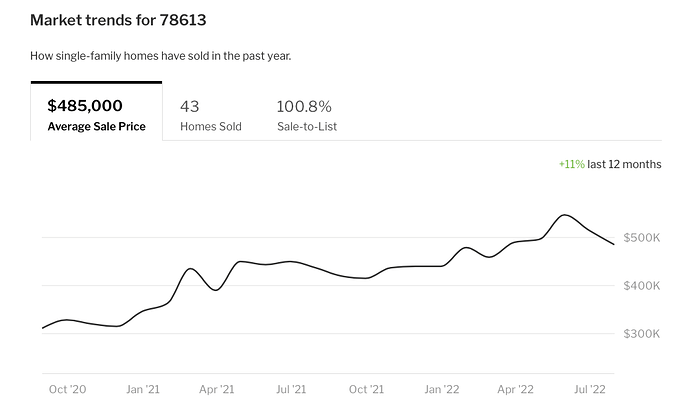
Task: Click the $300K axis label
Action: [x=642, y=334]
